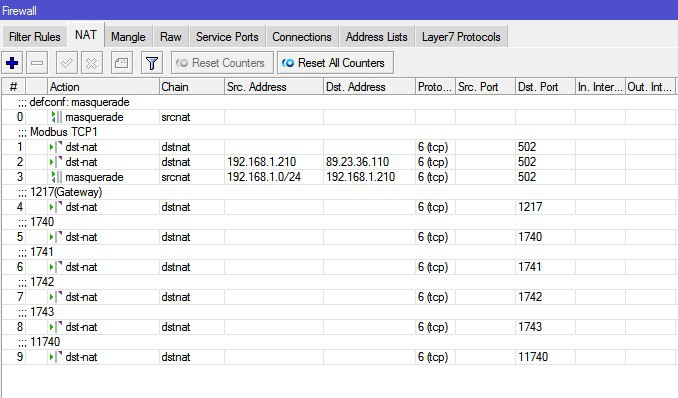Image resolution: width=678 pixels, height=398 pixels.
Task: Click masquerade icon in rule 0
Action: point(57,117)
